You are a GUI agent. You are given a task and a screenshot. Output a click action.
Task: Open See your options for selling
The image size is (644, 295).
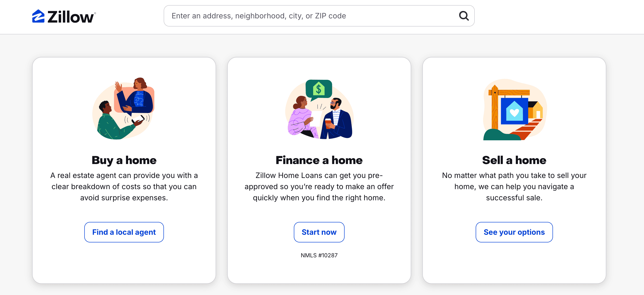(x=514, y=232)
